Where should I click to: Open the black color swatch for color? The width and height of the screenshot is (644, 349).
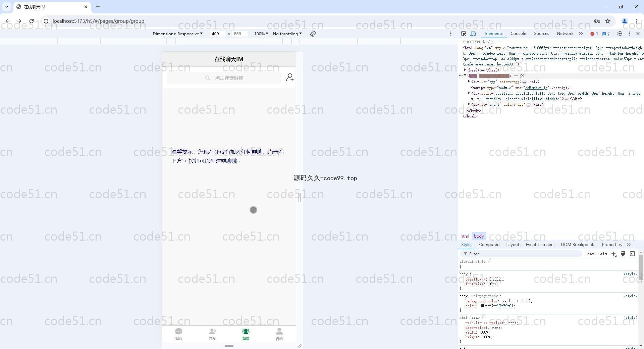(x=482, y=306)
